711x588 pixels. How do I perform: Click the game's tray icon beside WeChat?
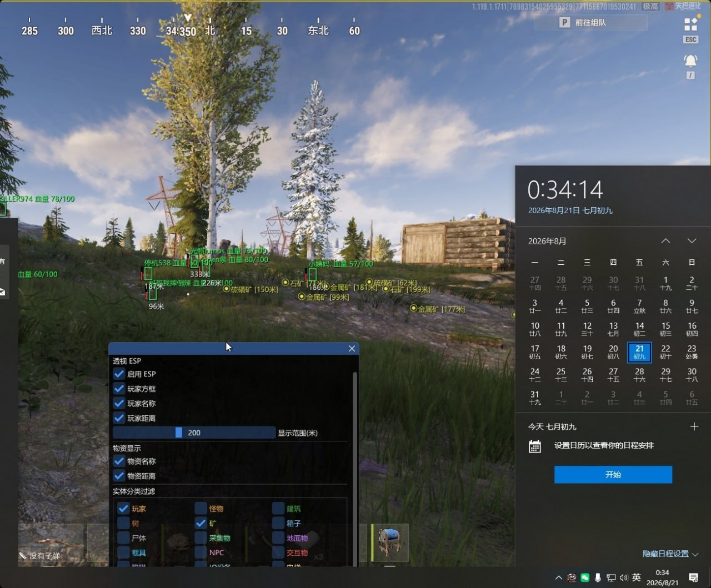pyautogui.click(x=572, y=577)
